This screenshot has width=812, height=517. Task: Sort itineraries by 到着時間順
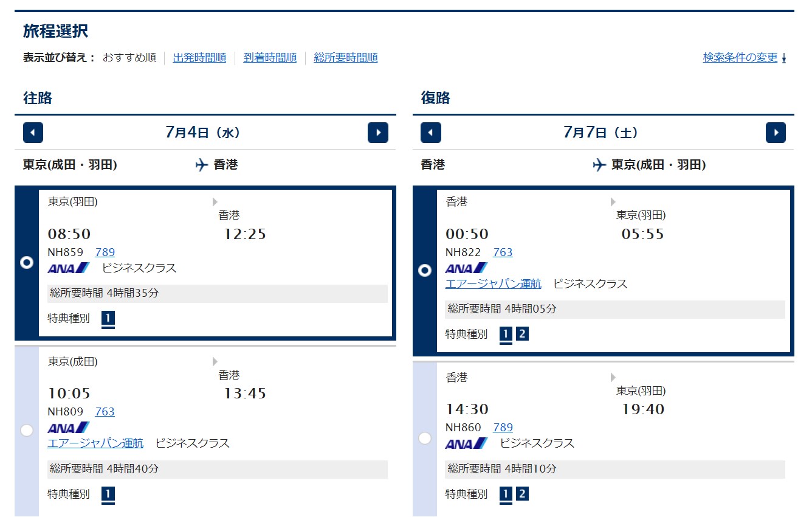coord(270,58)
